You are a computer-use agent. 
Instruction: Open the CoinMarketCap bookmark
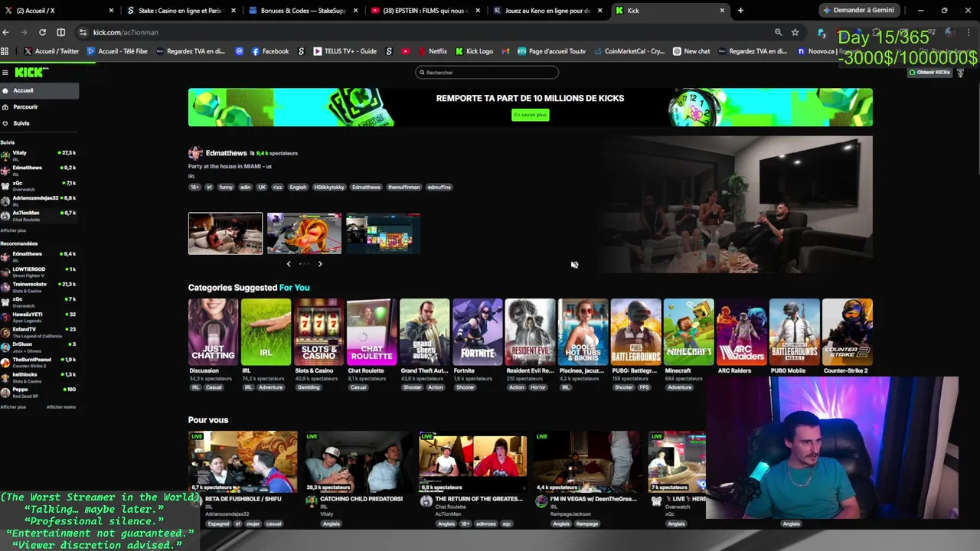coord(629,51)
